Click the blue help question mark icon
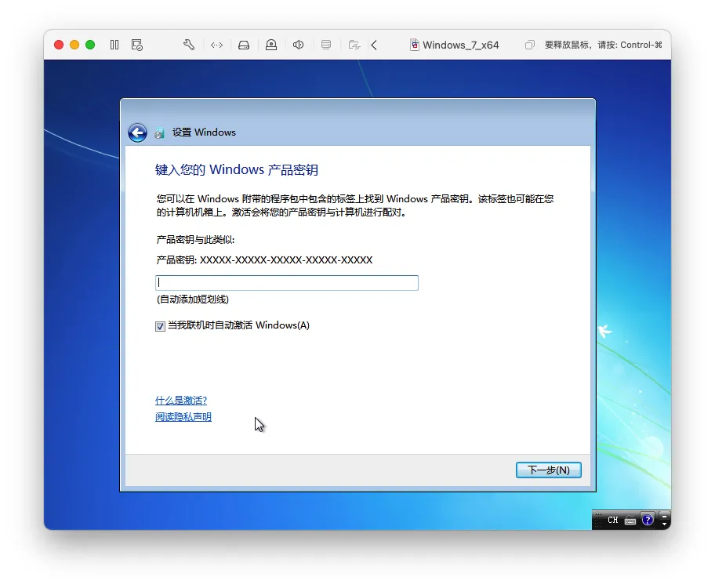Screen dimensions: 715x588 pyautogui.click(x=648, y=520)
